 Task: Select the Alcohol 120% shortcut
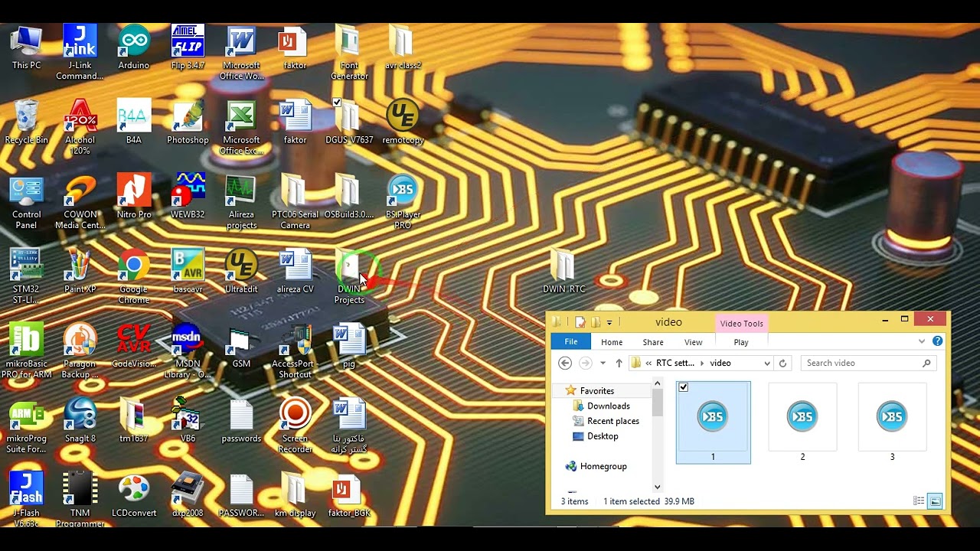80,127
